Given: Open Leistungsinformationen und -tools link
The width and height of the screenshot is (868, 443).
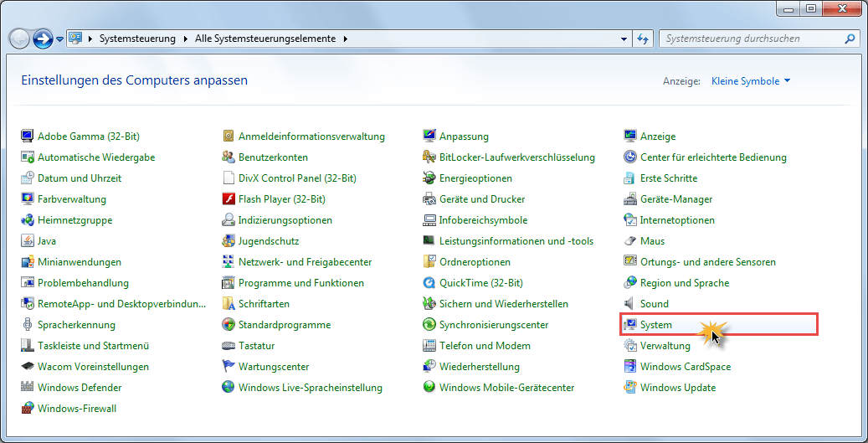Looking at the screenshot, I should coord(516,241).
